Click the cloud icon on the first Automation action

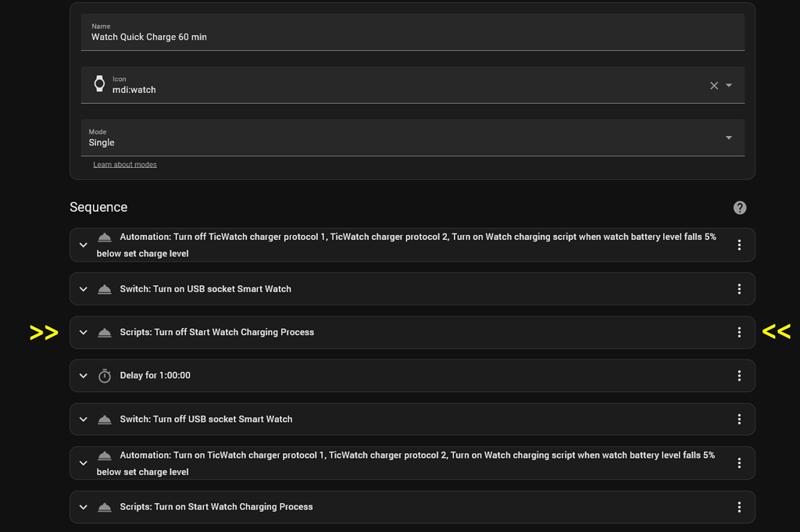tap(104, 236)
